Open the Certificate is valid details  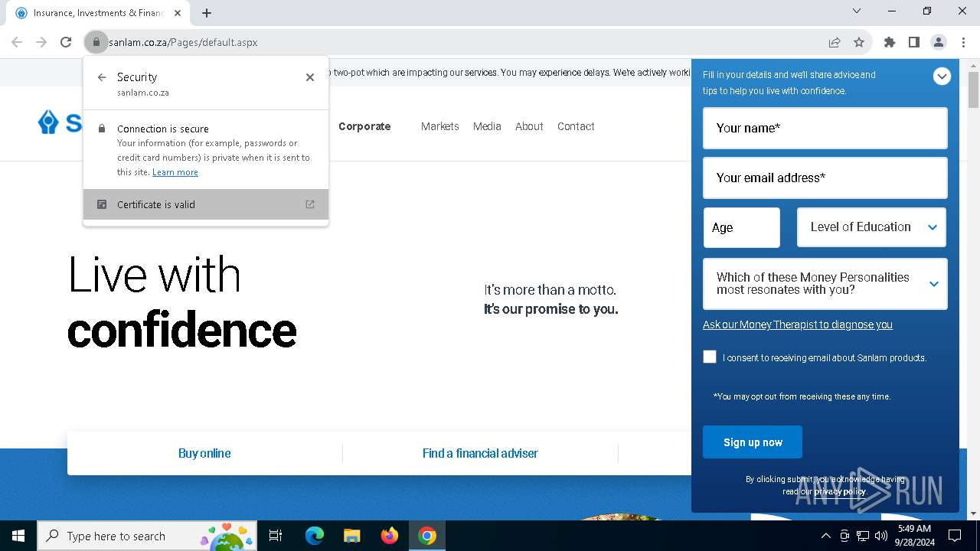(x=206, y=204)
